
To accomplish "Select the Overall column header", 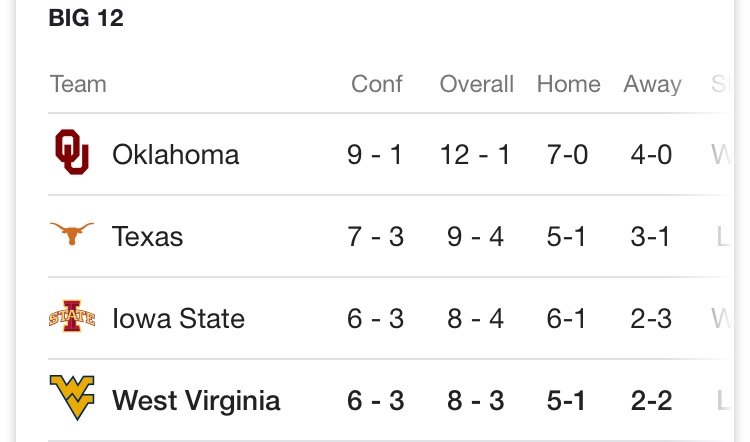I will click(x=476, y=84).
